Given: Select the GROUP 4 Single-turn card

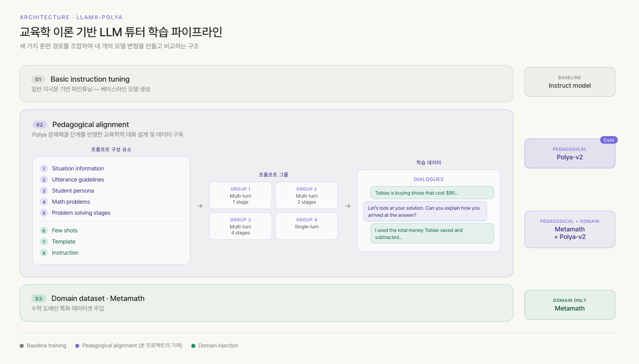Looking at the screenshot, I should [306, 226].
